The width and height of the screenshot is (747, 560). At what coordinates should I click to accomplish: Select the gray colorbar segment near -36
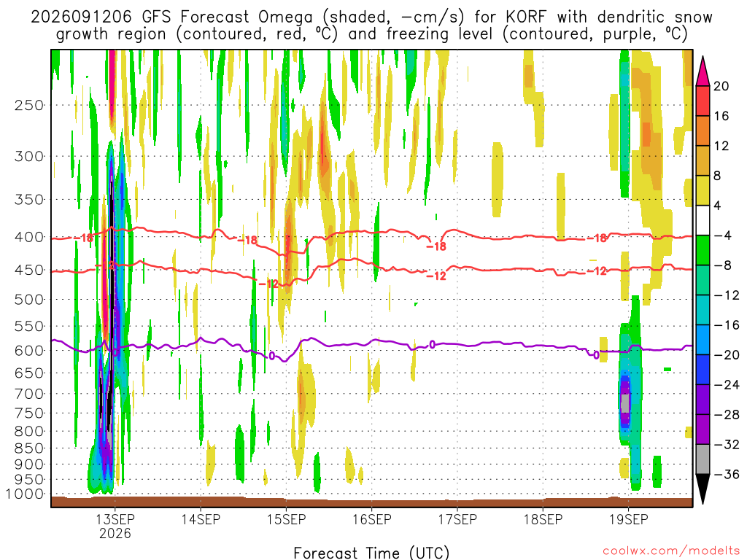(x=703, y=459)
